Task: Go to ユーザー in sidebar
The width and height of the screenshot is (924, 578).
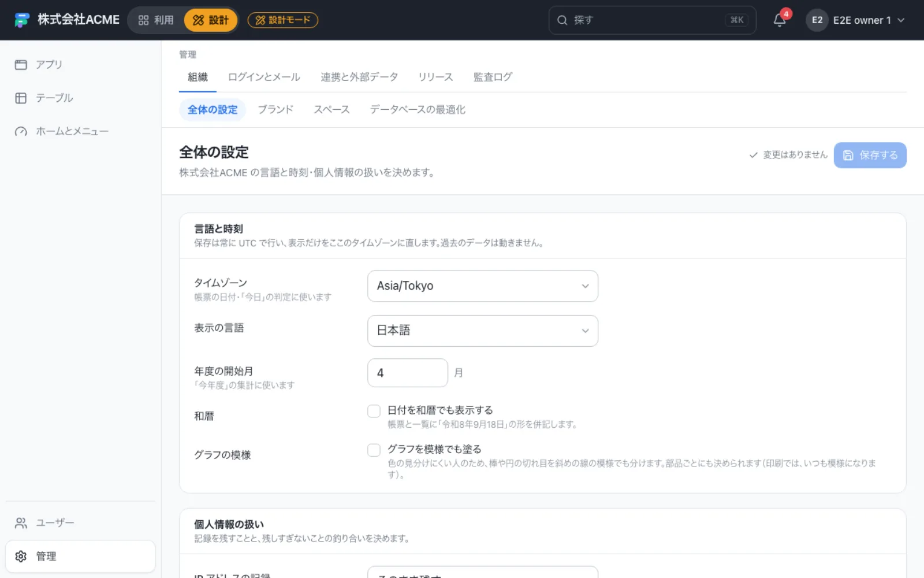Action: (80, 523)
